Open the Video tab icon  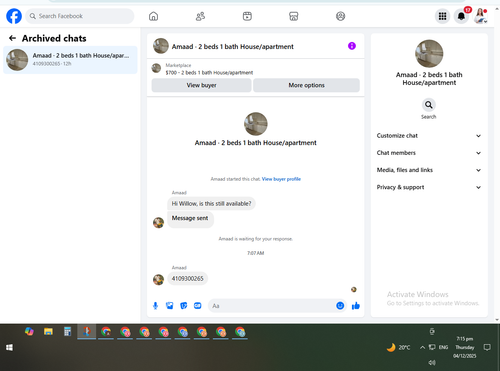[x=247, y=16]
